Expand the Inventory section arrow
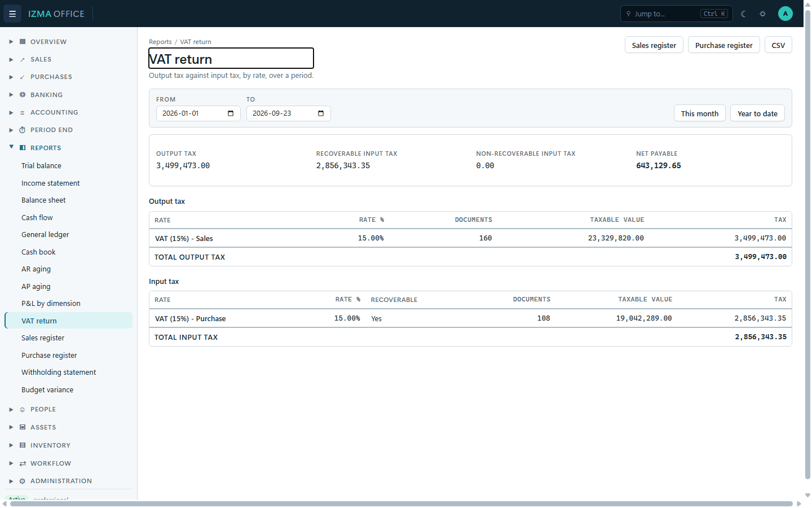This screenshot has height=508, width=812. click(11, 445)
